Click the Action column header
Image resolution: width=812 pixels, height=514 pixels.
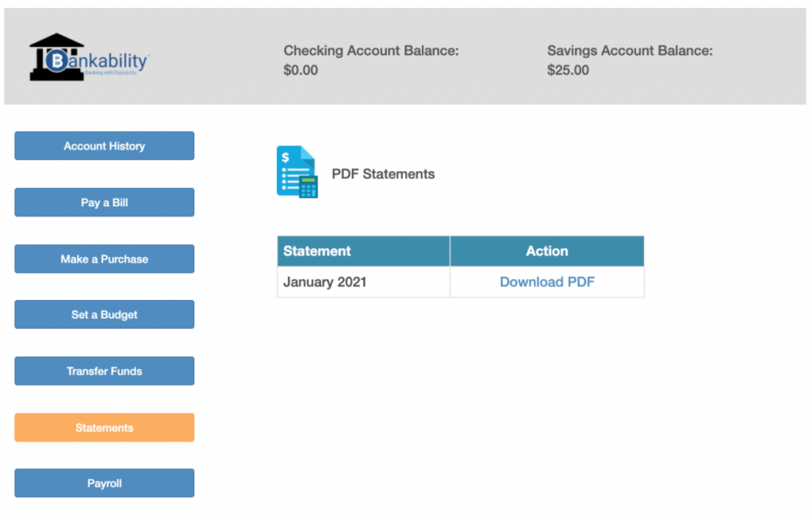547,251
